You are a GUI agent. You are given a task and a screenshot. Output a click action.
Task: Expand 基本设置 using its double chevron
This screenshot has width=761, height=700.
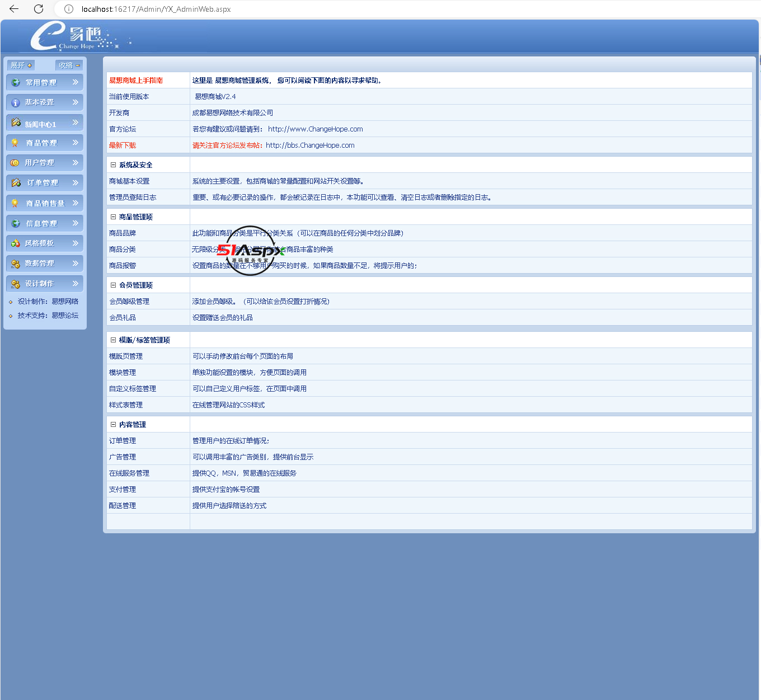pyautogui.click(x=76, y=102)
